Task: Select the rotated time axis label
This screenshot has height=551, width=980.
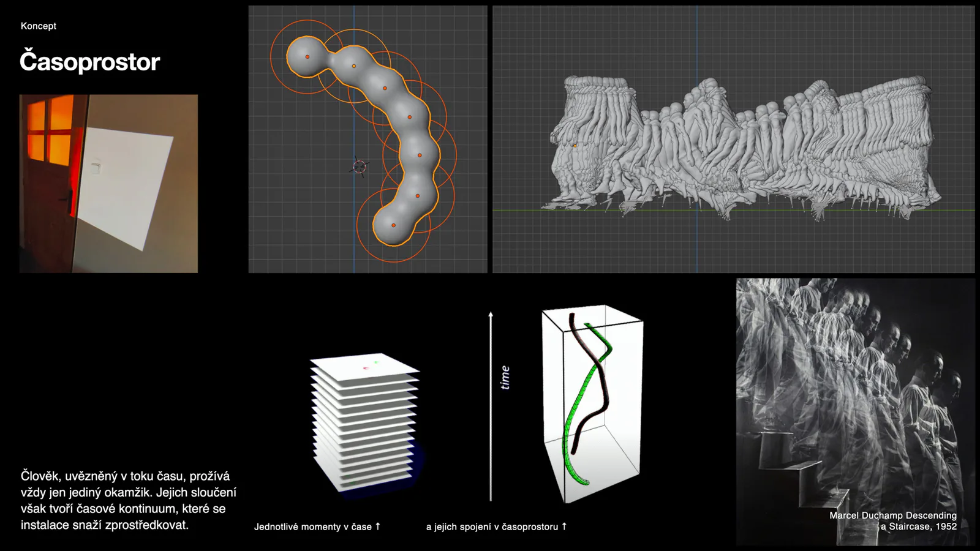Action: click(505, 377)
